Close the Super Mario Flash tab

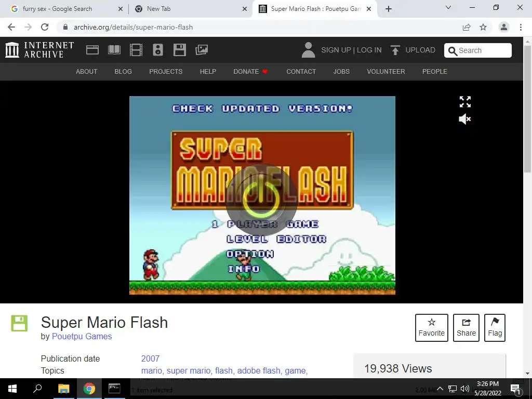(x=369, y=9)
